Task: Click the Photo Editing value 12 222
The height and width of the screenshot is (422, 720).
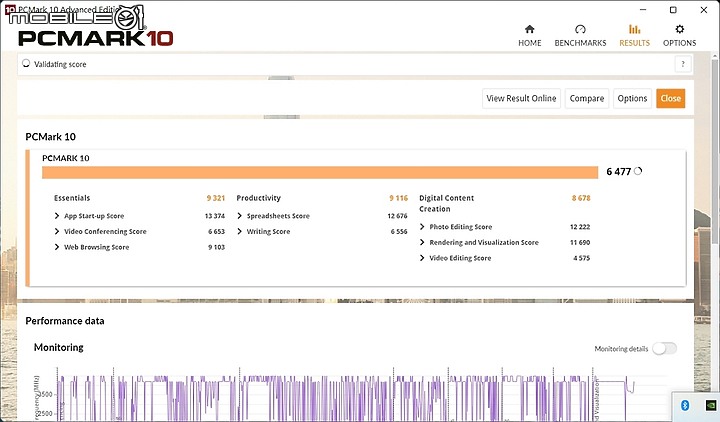Action: pos(580,227)
